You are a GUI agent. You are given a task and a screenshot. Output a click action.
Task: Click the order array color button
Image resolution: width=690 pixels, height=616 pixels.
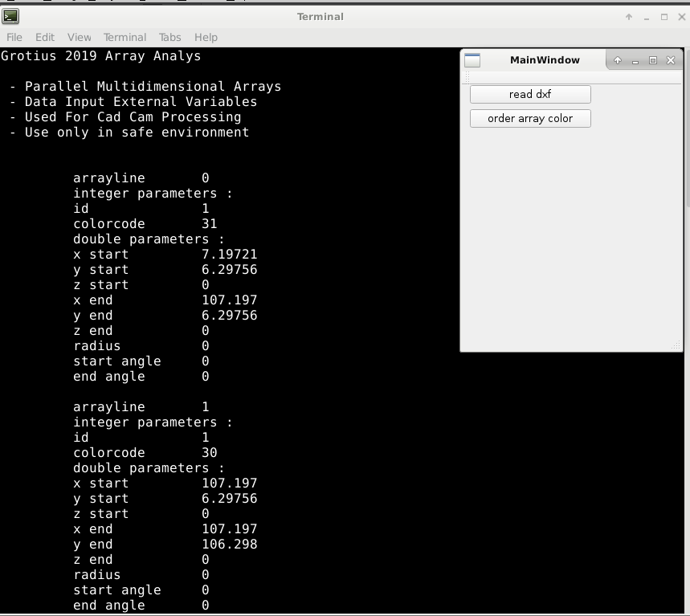(x=530, y=118)
